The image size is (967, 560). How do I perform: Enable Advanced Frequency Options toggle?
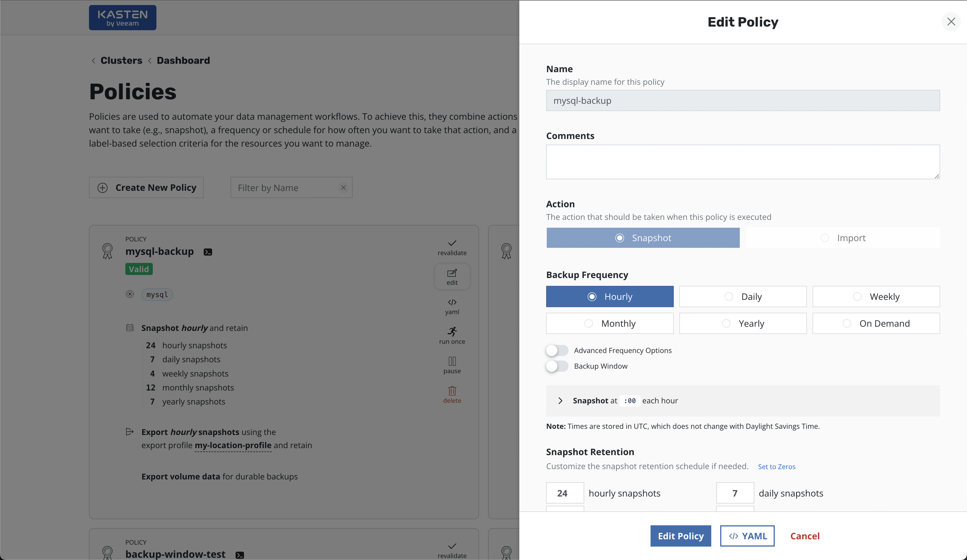(x=557, y=350)
